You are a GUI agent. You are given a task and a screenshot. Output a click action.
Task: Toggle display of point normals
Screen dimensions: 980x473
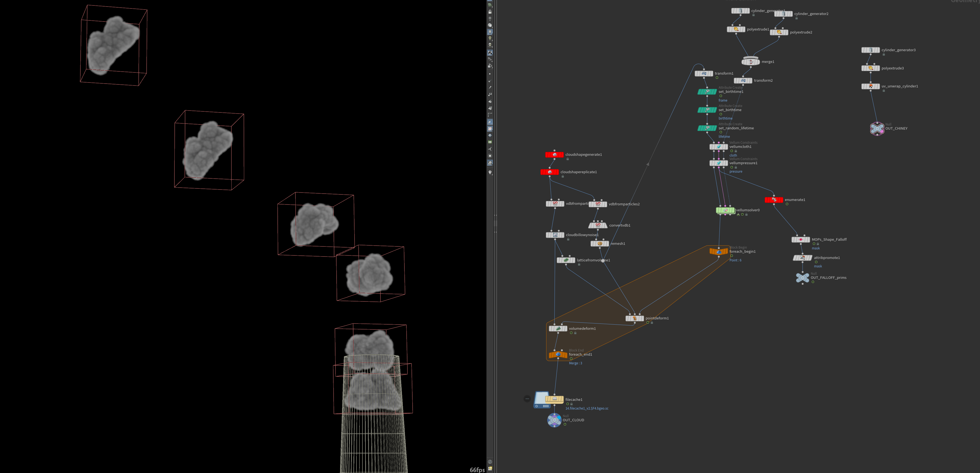(490, 81)
